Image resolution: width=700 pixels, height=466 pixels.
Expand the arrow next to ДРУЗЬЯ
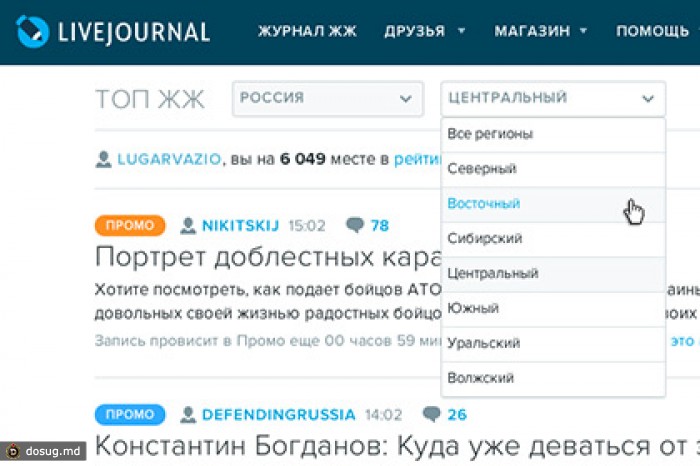coord(462,31)
